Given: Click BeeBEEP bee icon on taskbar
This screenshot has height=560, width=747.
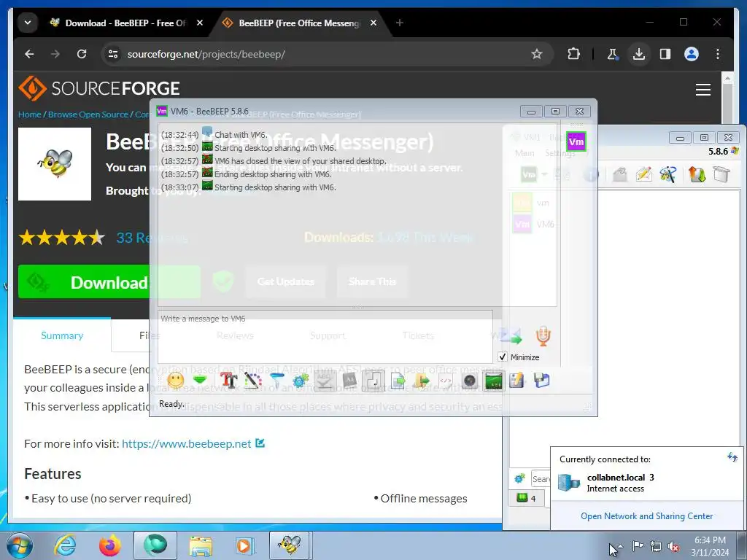Looking at the screenshot, I should click(x=290, y=545).
